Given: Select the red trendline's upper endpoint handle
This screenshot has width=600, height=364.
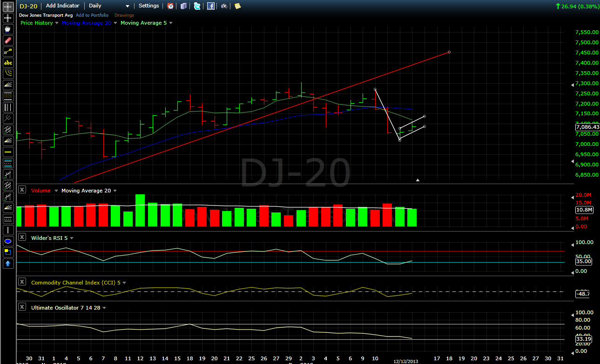Looking at the screenshot, I should 449,52.
